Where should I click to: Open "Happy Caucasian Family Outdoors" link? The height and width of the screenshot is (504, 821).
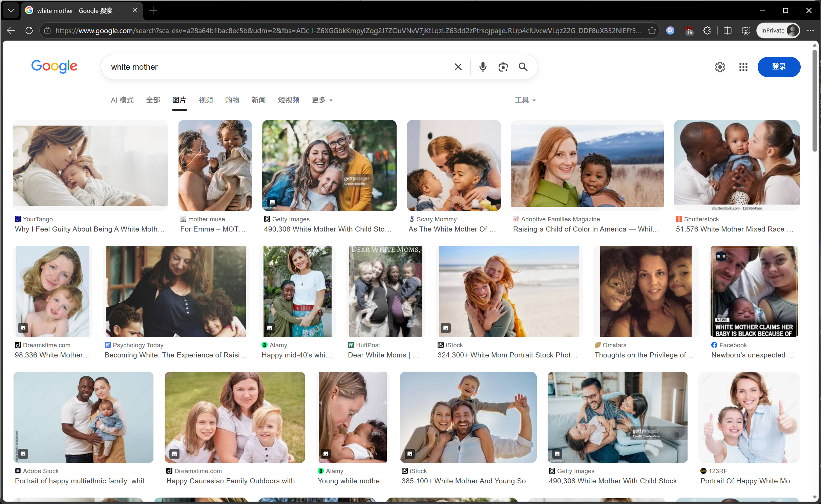tap(234, 481)
